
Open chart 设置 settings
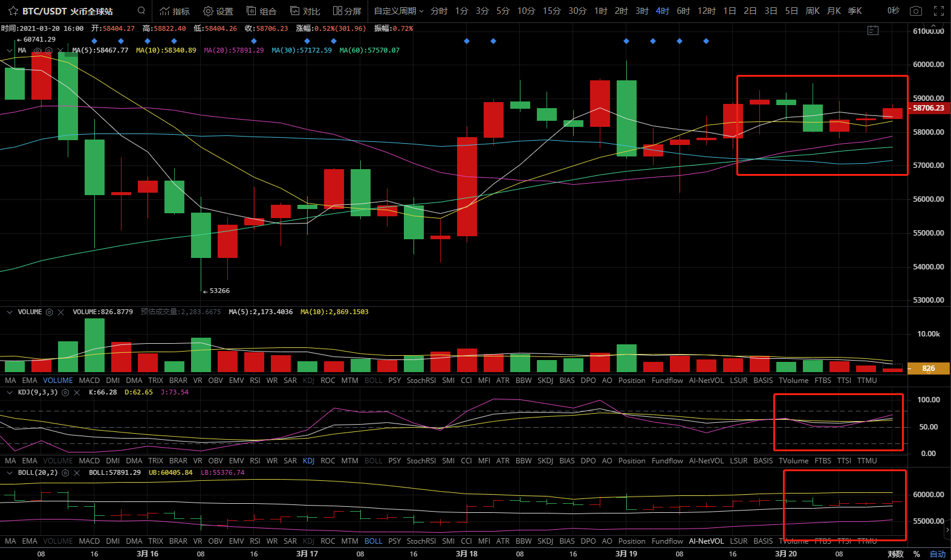[x=218, y=11]
